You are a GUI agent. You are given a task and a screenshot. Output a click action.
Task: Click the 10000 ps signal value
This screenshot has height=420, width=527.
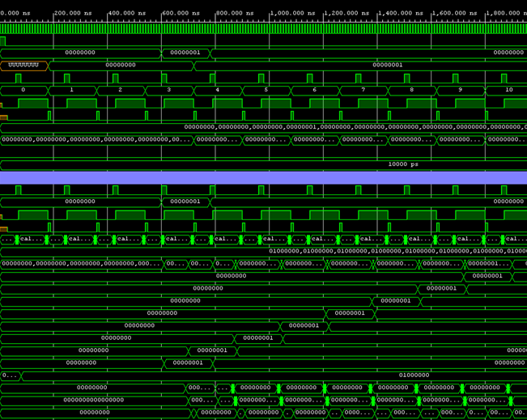pyautogui.click(x=403, y=164)
